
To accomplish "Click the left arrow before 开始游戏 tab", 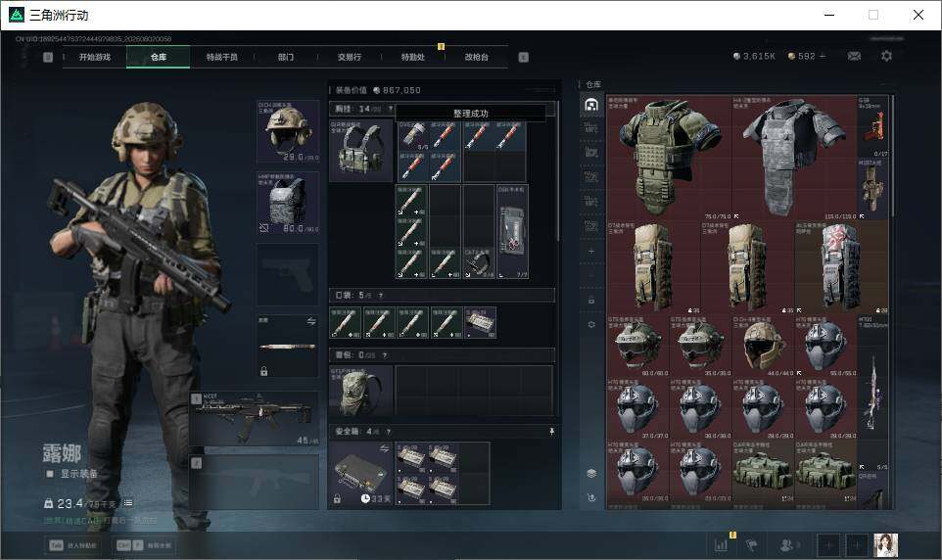I will tap(48, 57).
